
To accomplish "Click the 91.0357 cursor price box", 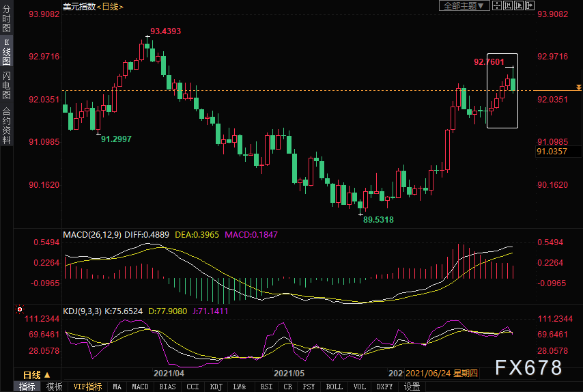I will [x=558, y=152].
